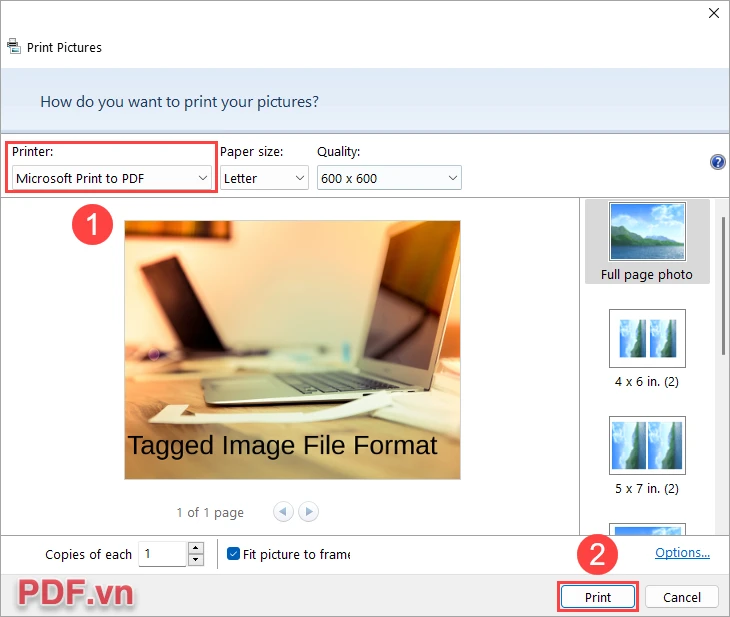This screenshot has width=730, height=617.
Task: Close the Print Pictures dialog
Action: pos(714,13)
